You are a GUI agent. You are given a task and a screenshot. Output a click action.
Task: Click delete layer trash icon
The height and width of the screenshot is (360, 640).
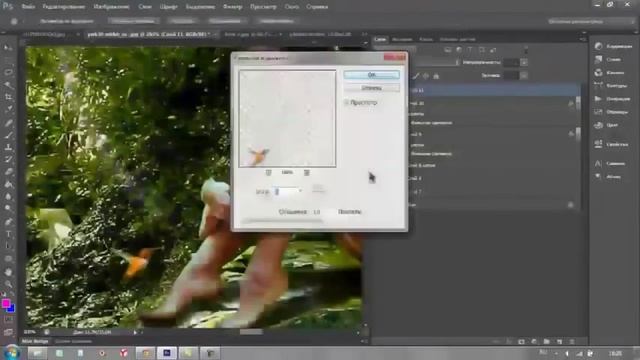click(572, 341)
